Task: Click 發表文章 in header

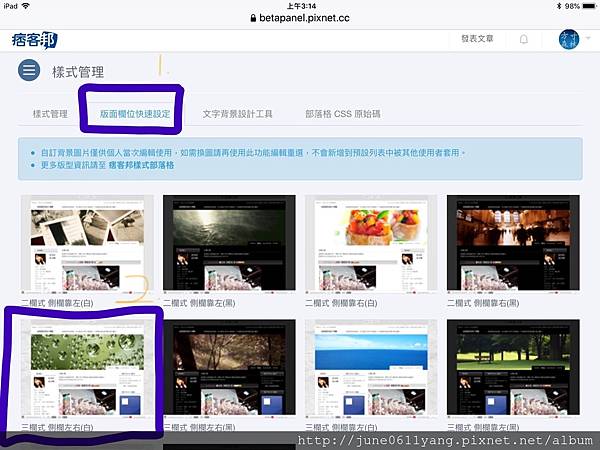Action: [477, 39]
